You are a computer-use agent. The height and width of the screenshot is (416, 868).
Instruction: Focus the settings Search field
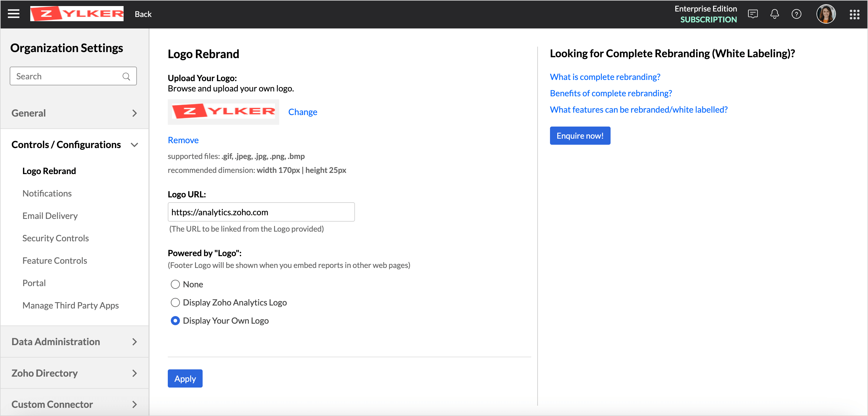click(73, 76)
